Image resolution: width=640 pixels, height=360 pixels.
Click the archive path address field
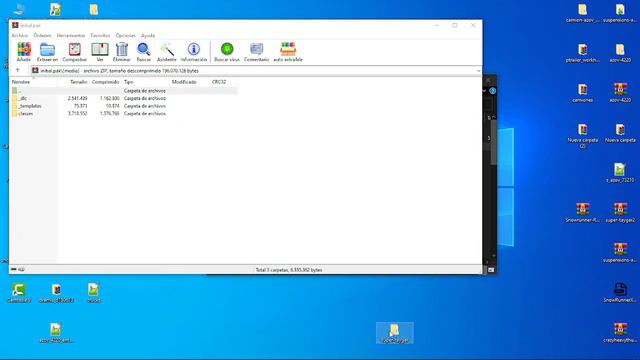[256, 71]
